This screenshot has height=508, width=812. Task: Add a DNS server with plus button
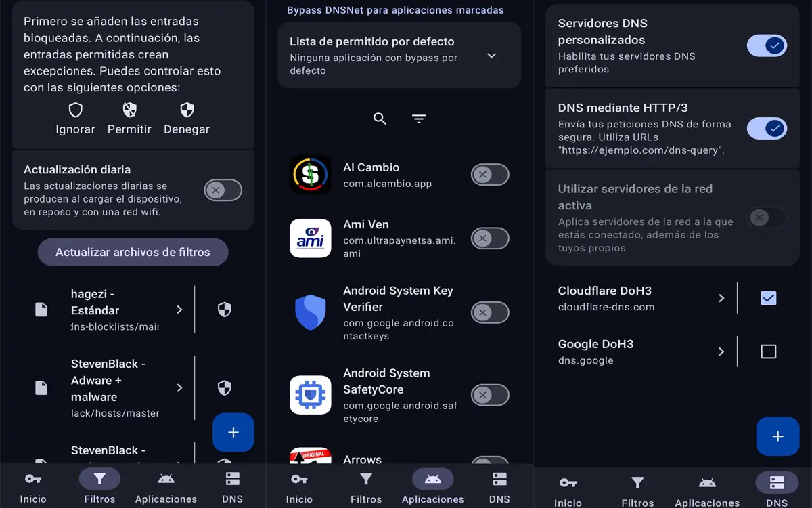[777, 436]
